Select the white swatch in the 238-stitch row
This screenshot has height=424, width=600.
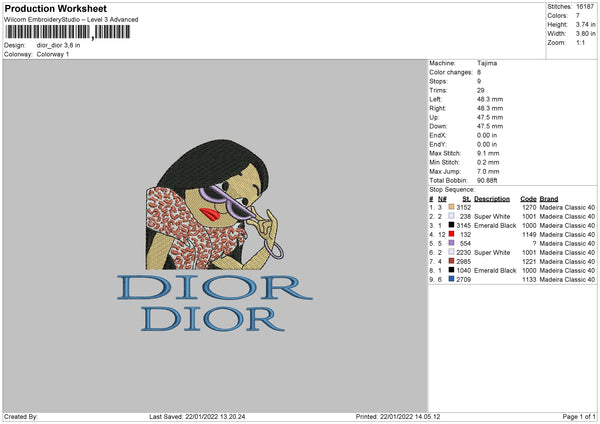coord(451,216)
